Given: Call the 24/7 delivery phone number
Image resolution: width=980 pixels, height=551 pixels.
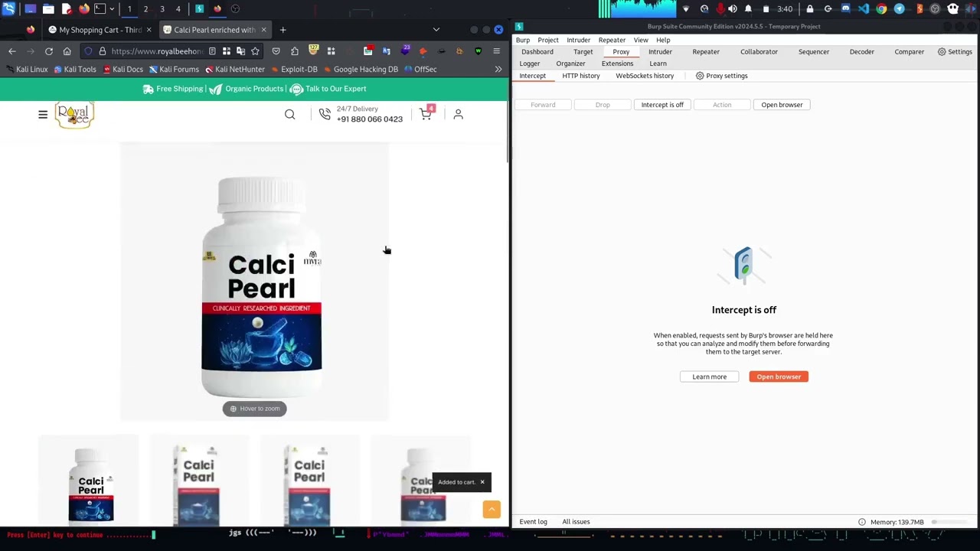Looking at the screenshot, I should pos(370,119).
